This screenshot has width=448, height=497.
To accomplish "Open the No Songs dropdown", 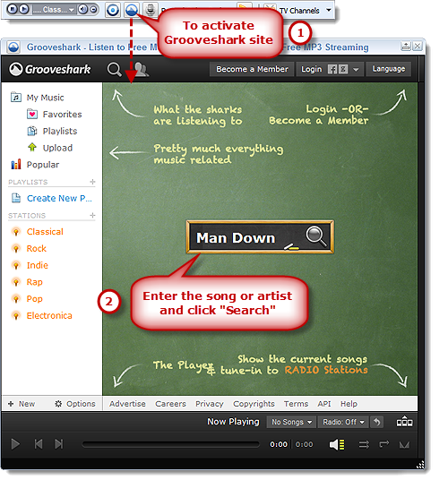I will (x=291, y=422).
